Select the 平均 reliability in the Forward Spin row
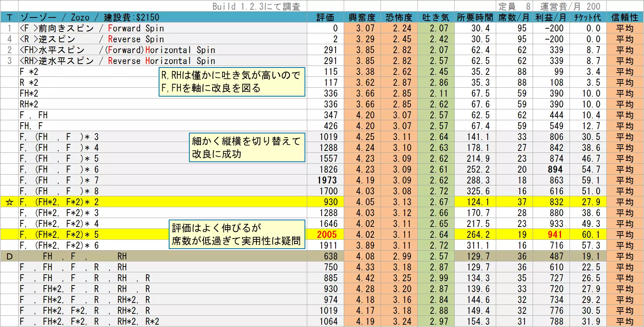Viewport: 644px width, 327px height. coord(625,28)
